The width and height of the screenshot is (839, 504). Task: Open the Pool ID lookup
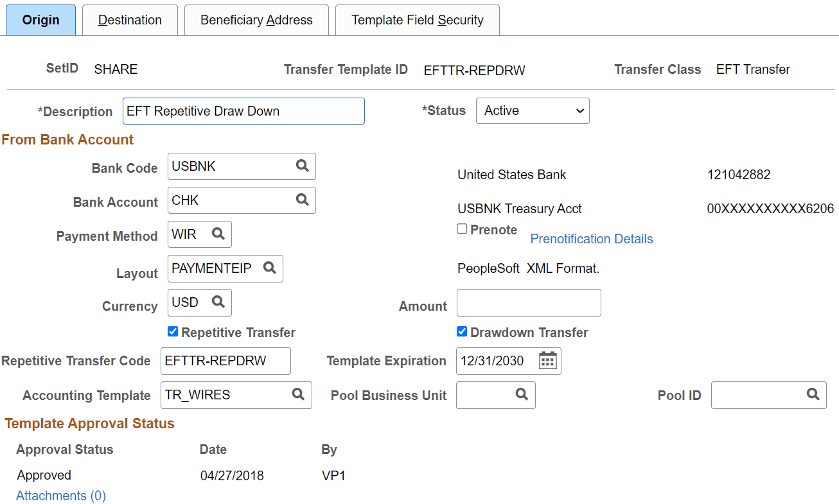pos(813,394)
